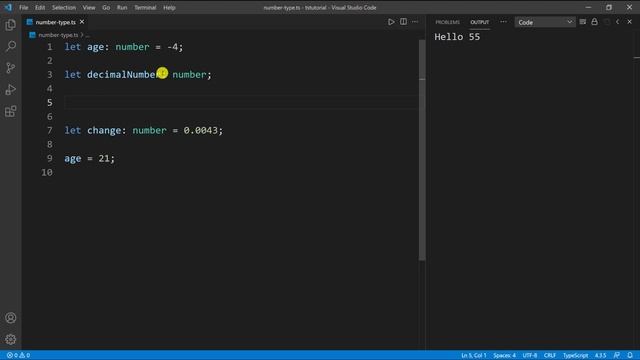Image resolution: width=640 pixels, height=360 pixels.
Task: Click the editor vertical scrollbar
Action: point(422,149)
